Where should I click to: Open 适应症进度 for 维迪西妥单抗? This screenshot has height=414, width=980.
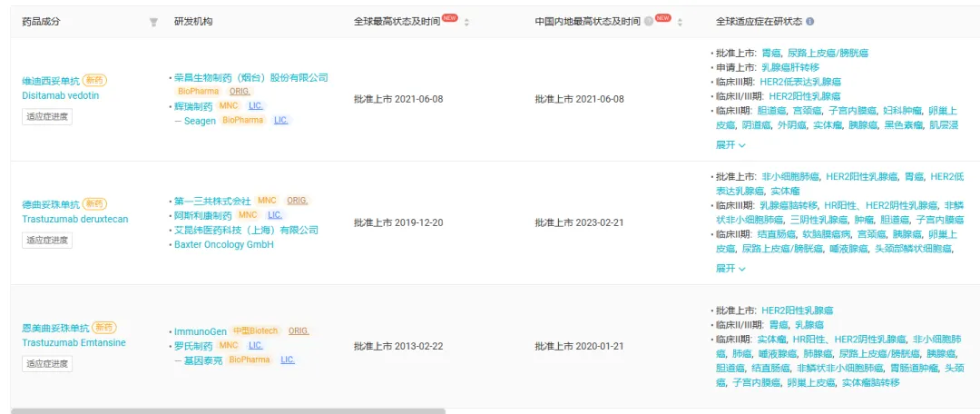(x=47, y=116)
